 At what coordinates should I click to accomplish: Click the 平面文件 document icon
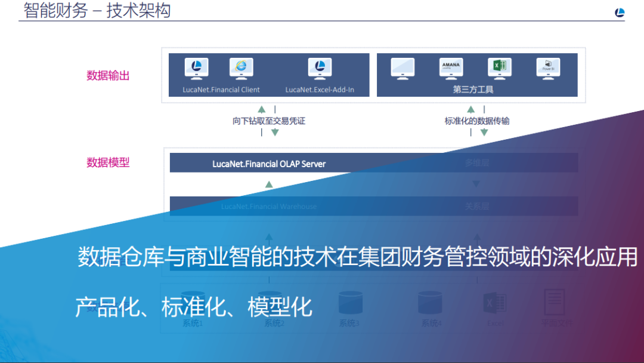(555, 302)
